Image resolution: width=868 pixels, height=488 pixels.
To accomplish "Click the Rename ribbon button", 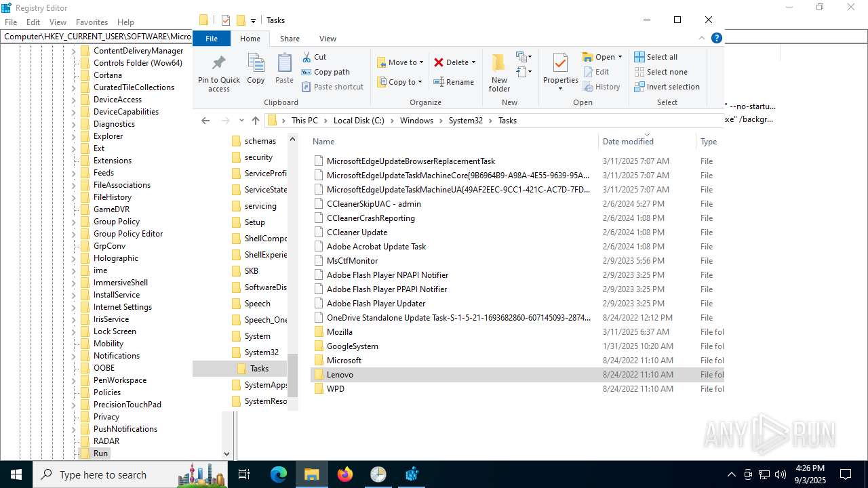I will 454,82.
